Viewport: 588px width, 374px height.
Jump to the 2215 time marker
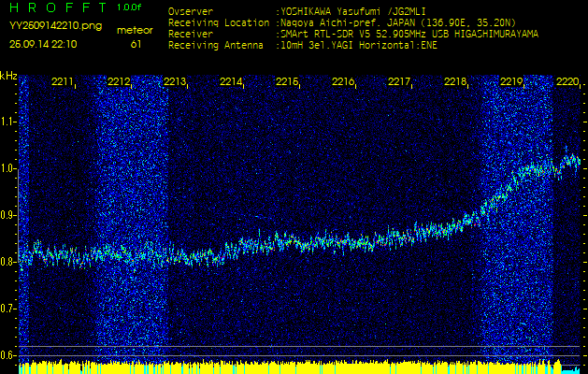pos(287,82)
